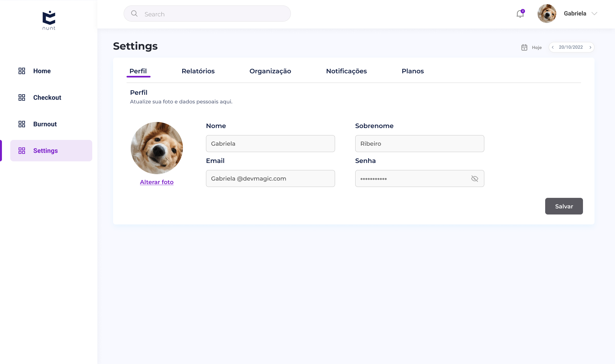Switch to the Organização tab
Viewport: 615px width, 364px height.
pyautogui.click(x=270, y=71)
